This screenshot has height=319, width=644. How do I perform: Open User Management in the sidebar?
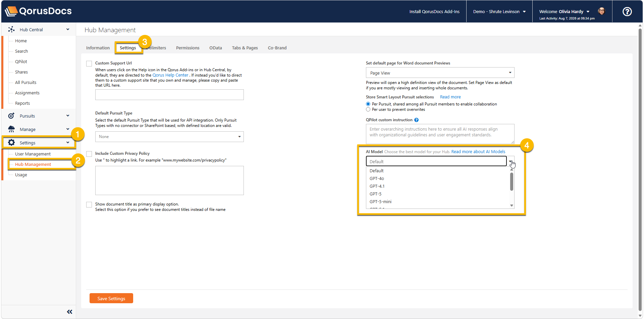(x=33, y=154)
